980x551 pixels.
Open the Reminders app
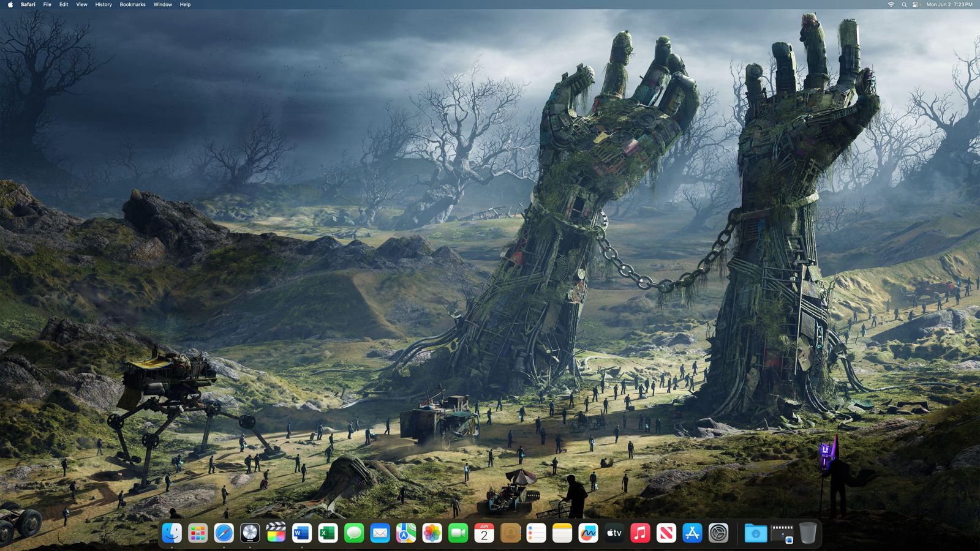[x=536, y=533]
